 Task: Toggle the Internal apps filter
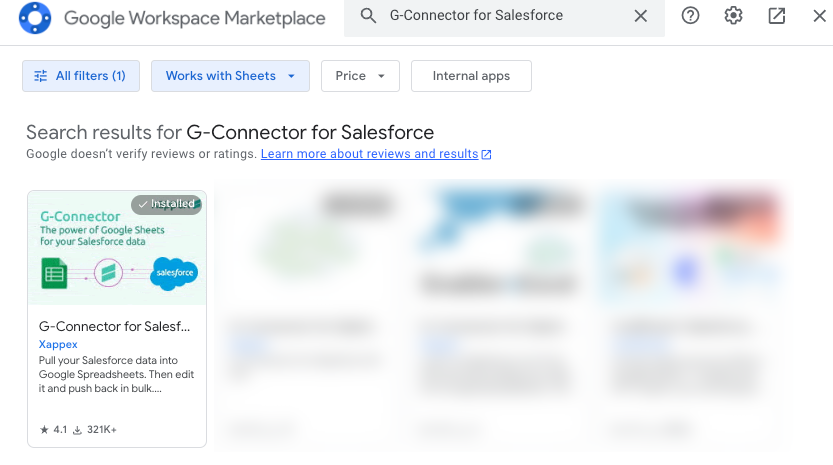click(x=471, y=76)
